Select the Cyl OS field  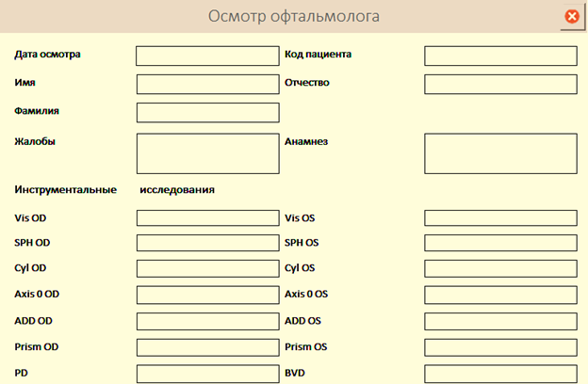coord(500,268)
